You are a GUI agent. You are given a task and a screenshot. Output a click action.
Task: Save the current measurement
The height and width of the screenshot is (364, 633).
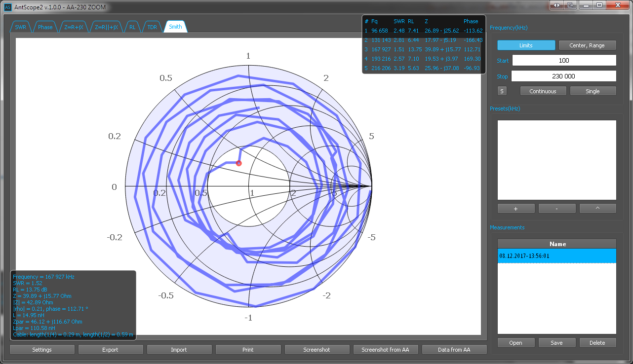(557, 343)
